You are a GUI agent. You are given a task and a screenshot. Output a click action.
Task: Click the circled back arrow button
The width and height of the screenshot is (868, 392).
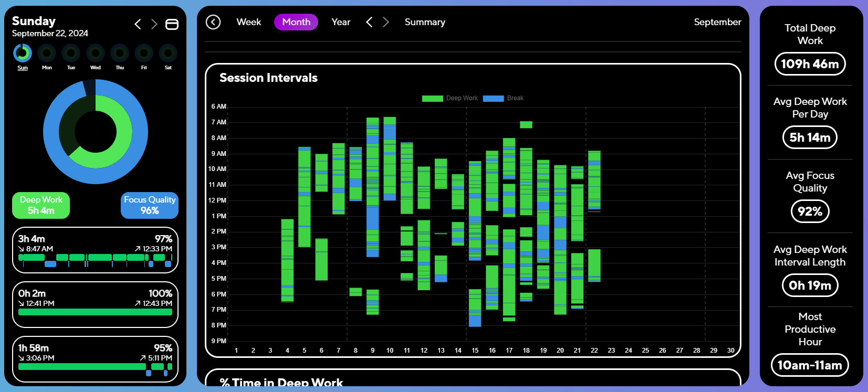click(213, 22)
